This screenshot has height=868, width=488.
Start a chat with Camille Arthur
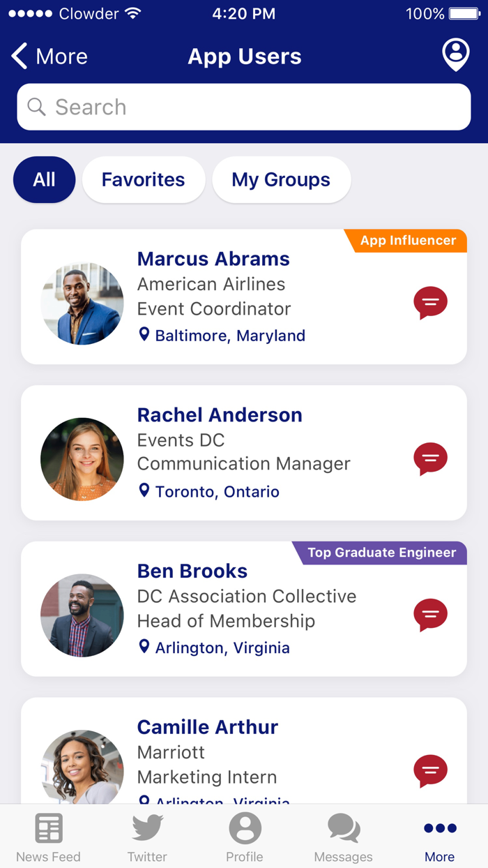pyautogui.click(x=430, y=771)
